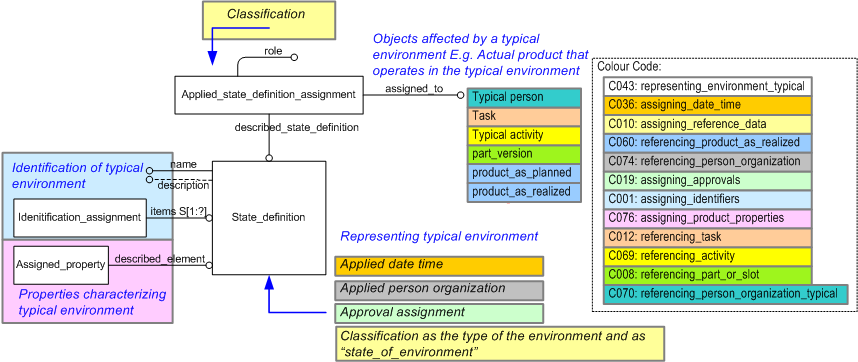Click the product_as_planned box
The image size is (858, 362).
tap(524, 173)
